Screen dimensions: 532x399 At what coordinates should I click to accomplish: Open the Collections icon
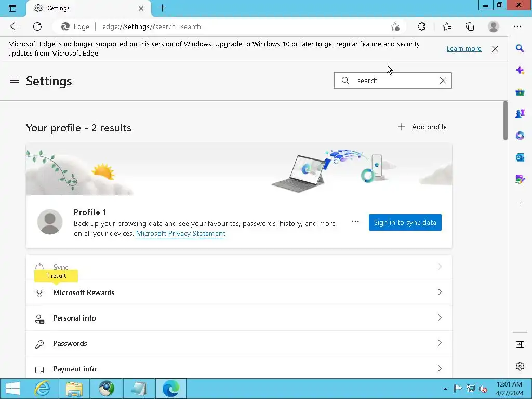pos(470,26)
